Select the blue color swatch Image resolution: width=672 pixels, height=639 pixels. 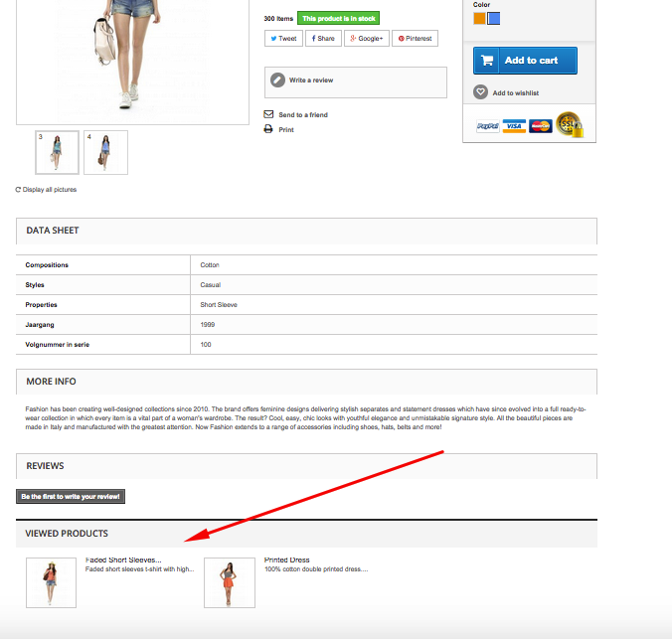[x=494, y=19]
